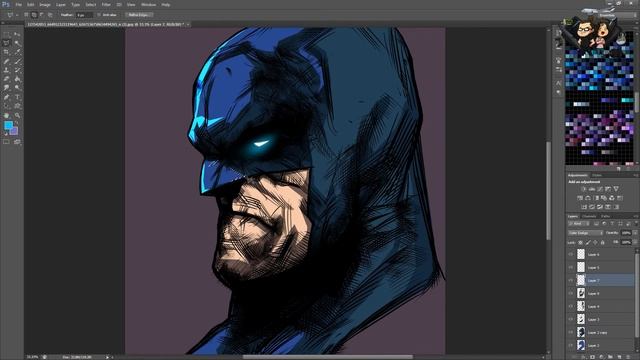Image resolution: width=640 pixels, height=360 pixels.
Task: Open the Color Dodge blend mode dropdown
Action: [585, 233]
